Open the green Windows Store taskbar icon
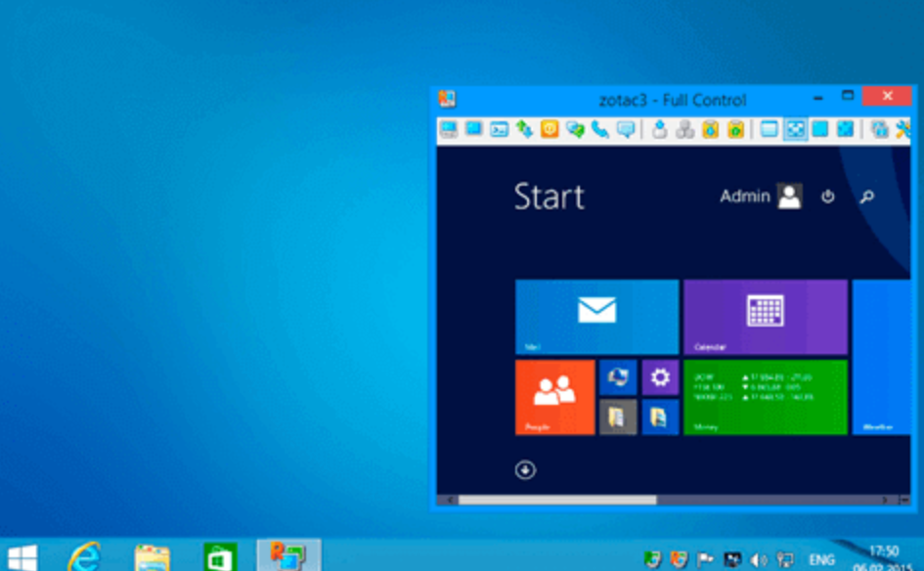Image resolution: width=924 pixels, height=571 pixels. (220, 557)
